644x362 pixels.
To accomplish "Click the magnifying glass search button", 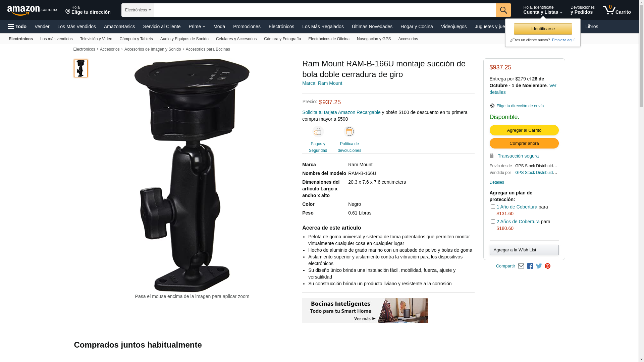I will (503, 10).
